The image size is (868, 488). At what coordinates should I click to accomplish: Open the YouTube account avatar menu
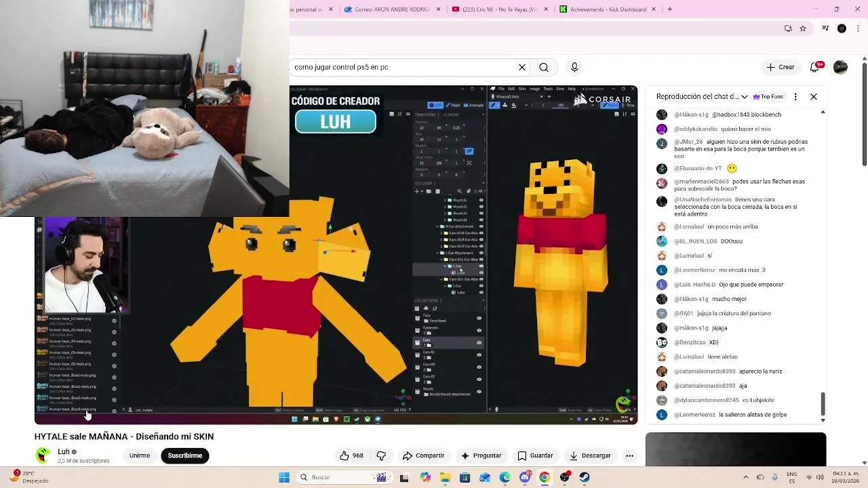point(840,67)
